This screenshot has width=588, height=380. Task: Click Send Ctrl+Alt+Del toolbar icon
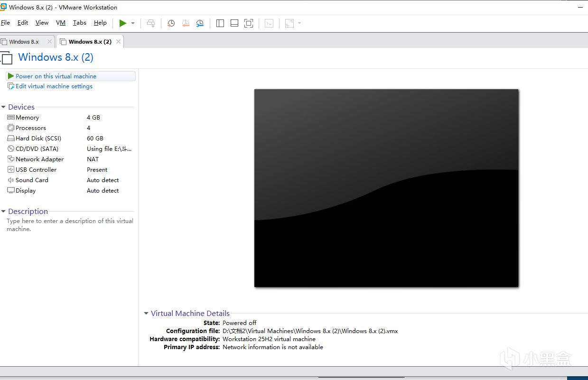(x=151, y=23)
